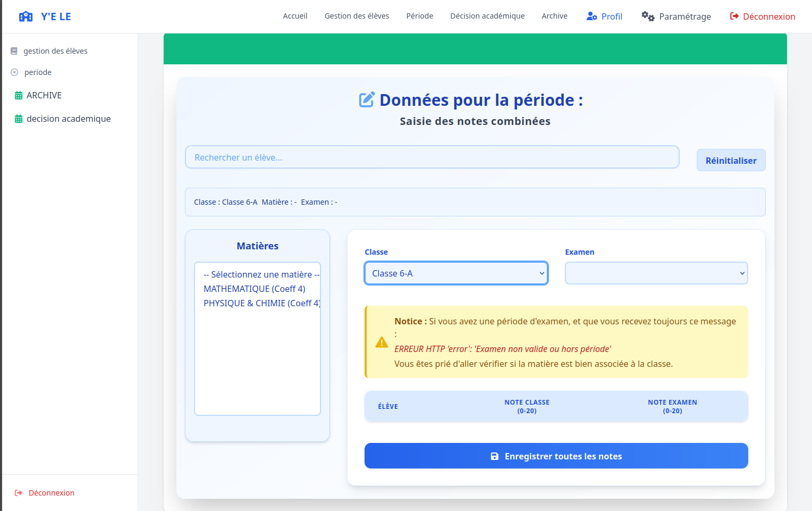Image resolution: width=812 pixels, height=511 pixels.
Task: Click the yellow notice warning triangle icon
Action: click(x=382, y=342)
